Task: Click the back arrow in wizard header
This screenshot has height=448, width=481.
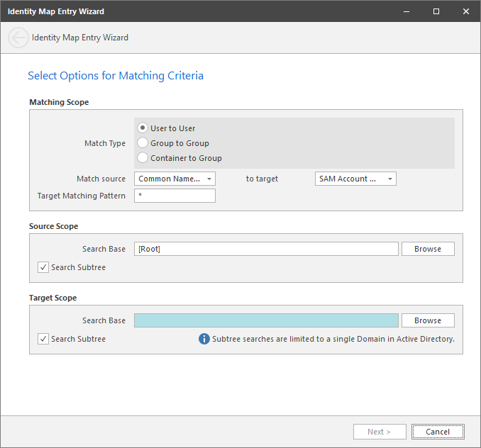Action: pyautogui.click(x=18, y=38)
